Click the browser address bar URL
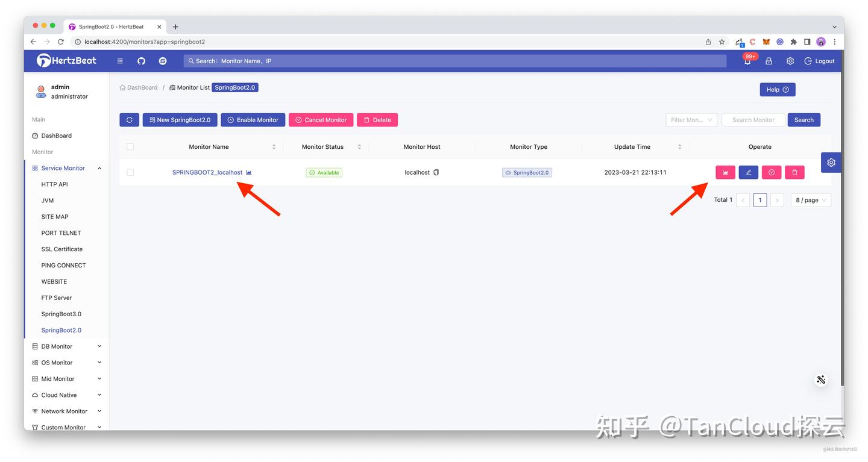Viewport: 868px width, 462px height. 145,42
